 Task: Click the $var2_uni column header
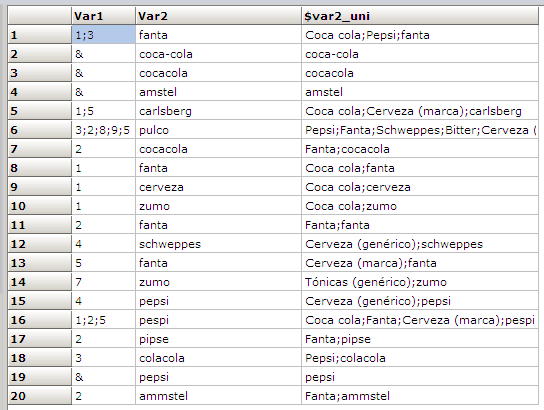(x=420, y=16)
